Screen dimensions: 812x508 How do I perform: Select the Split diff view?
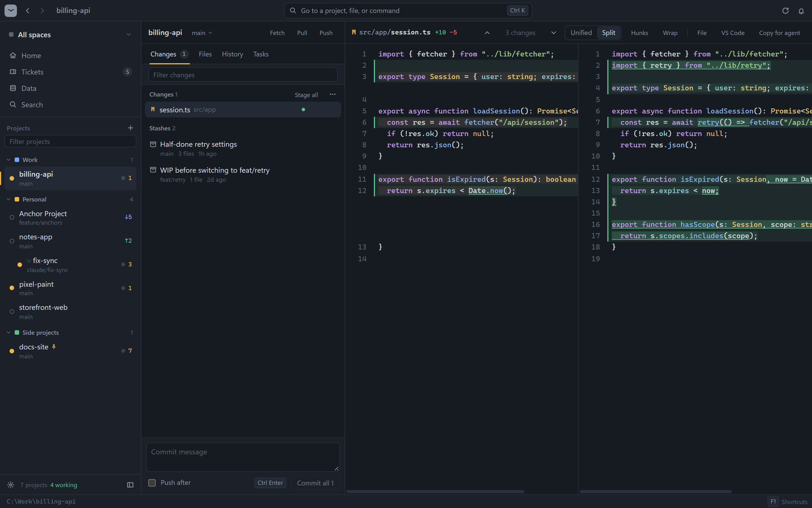tap(608, 32)
